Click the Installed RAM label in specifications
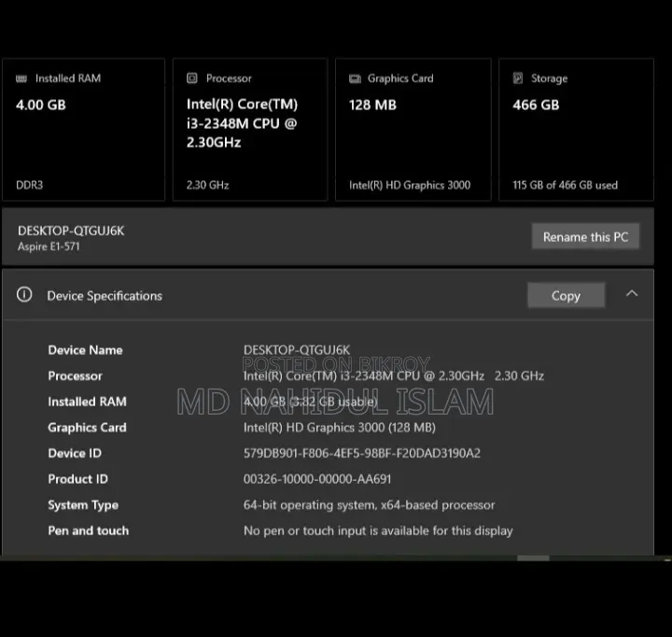The width and height of the screenshot is (672, 637). pos(88,402)
